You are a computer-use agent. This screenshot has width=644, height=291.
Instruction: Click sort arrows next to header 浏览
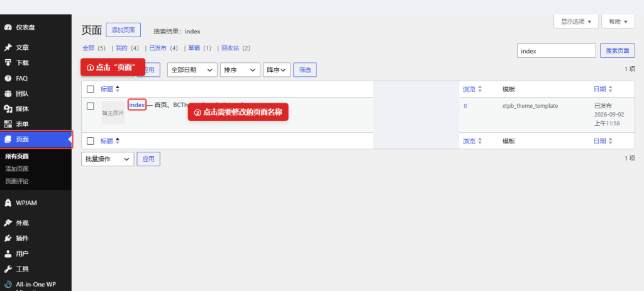point(480,89)
